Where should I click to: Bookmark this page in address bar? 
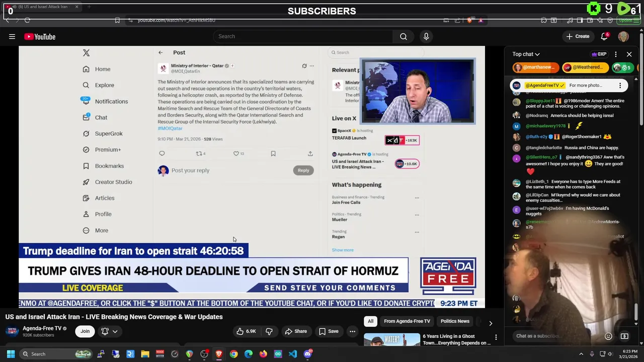(117, 20)
